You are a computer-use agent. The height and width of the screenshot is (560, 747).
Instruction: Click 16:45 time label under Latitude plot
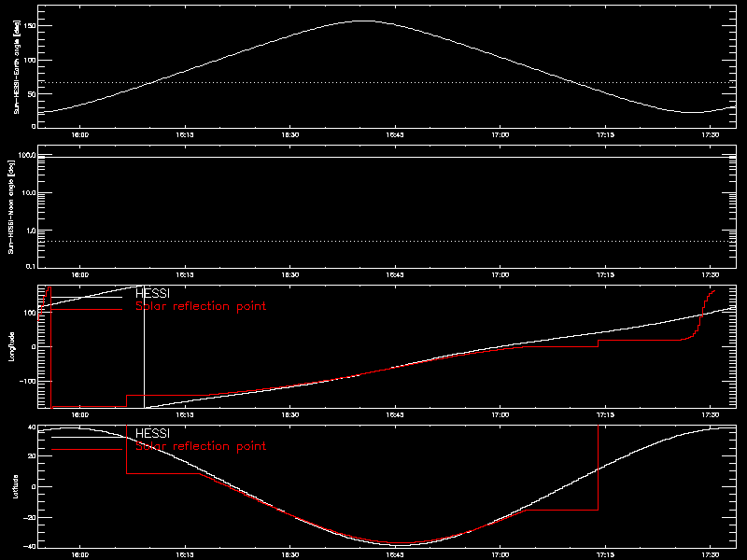395,555
